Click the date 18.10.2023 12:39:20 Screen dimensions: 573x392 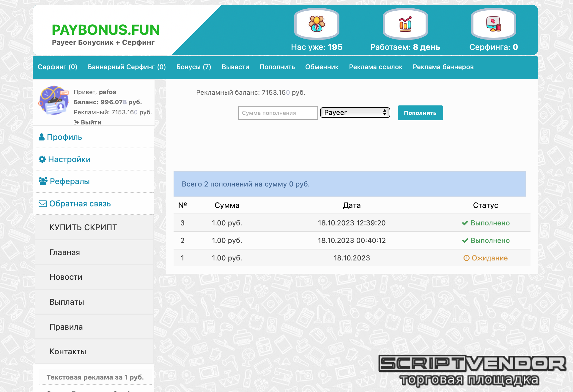pyautogui.click(x=352, y=223)
